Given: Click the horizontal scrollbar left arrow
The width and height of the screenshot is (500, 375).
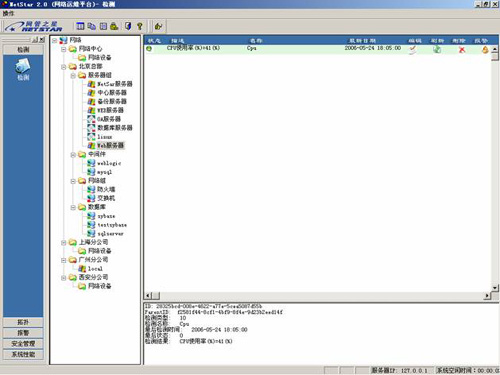Looking at the screenshot, I should click(x=148, y=296).
